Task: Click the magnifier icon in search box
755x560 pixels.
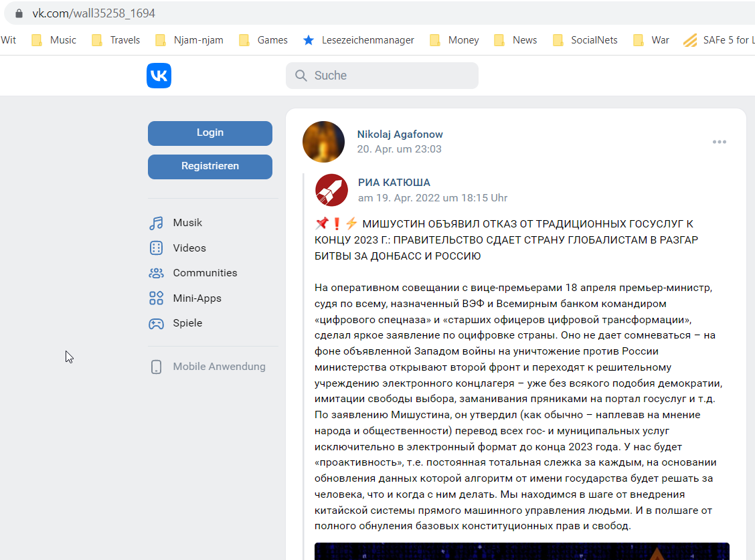Action: (x=301, y=76)
